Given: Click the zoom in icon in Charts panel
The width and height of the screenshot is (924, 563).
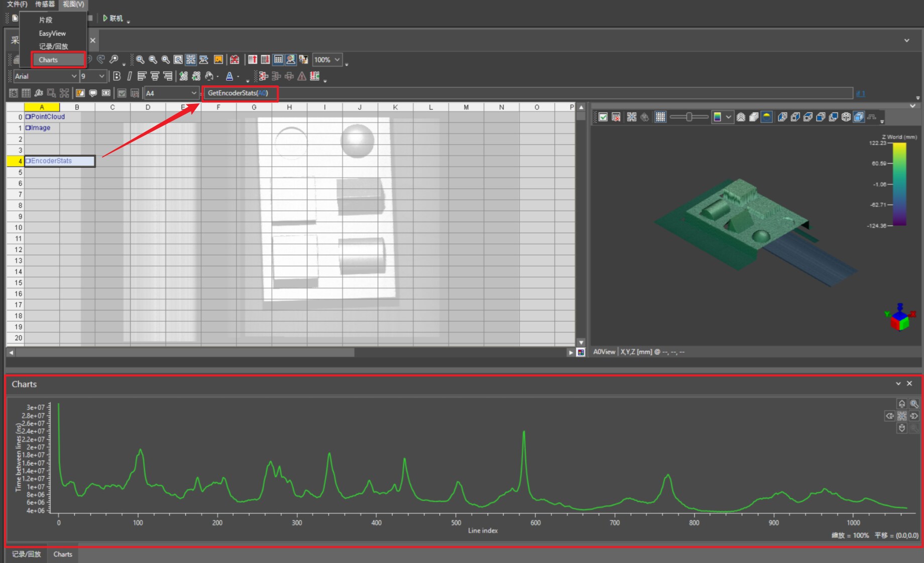Looking at the screenshot, I should tap(914, 404).
